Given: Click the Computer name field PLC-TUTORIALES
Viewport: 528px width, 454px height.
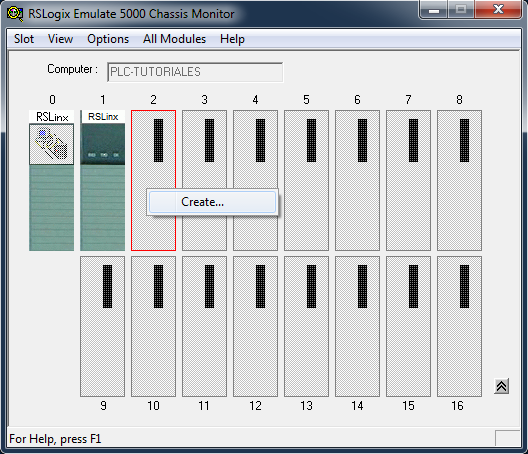Looking at the screenshot, I should (x=195, y=72).
